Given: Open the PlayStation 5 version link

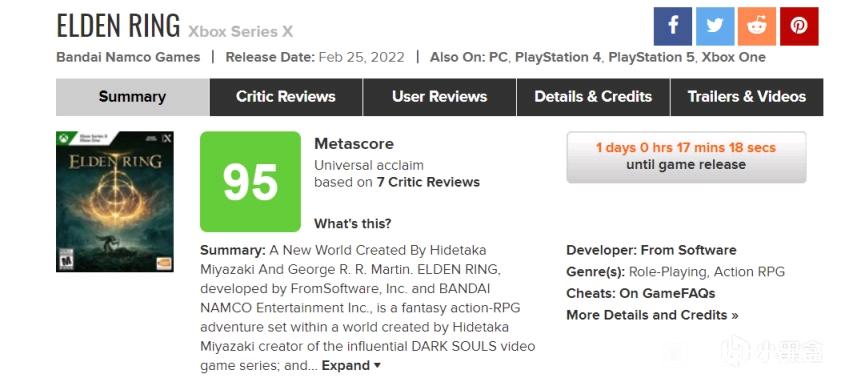Looking at the screenshot, I should 651,57.
